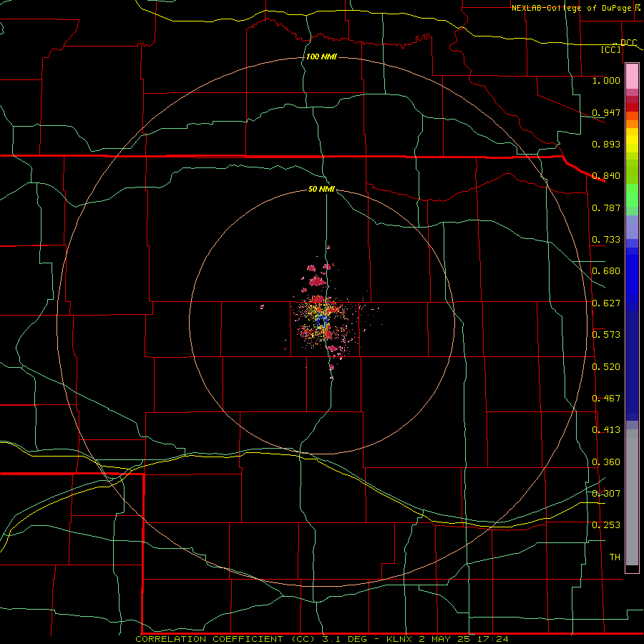Screen dimensions: 644x644
Task: Click the 0.893 color scale label
Action: pyautogui.click(x=606, y=144)
